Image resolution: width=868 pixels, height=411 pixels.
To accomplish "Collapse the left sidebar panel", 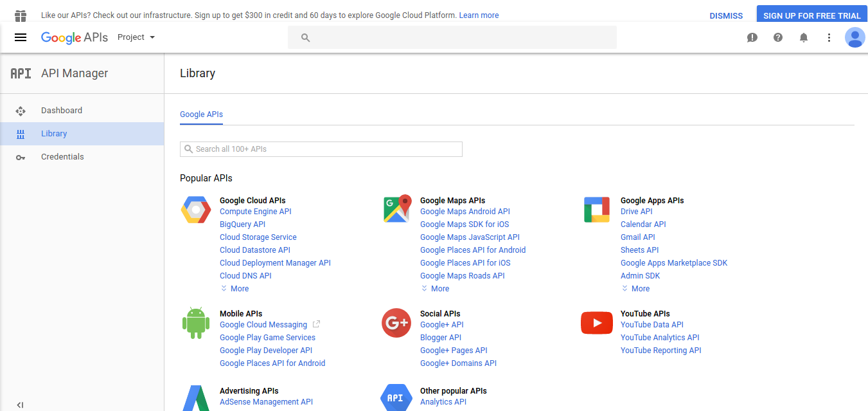I will [x=20, y=405].
